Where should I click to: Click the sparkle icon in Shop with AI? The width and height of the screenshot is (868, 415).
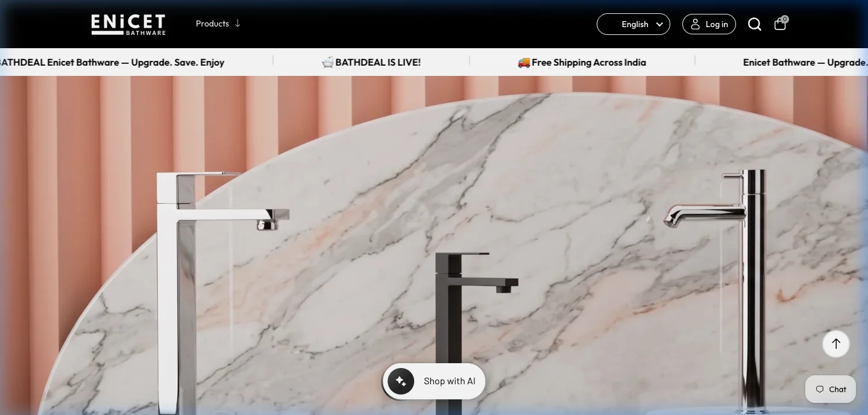[x=401, y=381]
